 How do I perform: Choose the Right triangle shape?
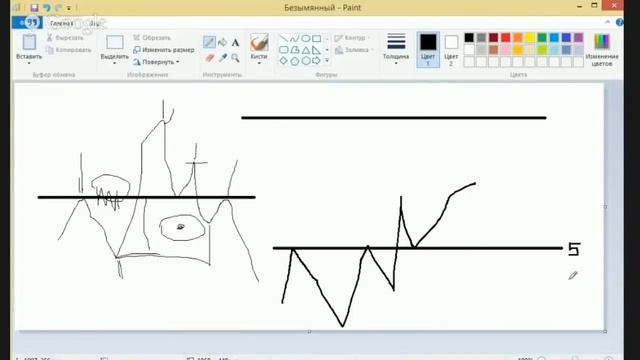pyautogui.click(x=316, y=50)
